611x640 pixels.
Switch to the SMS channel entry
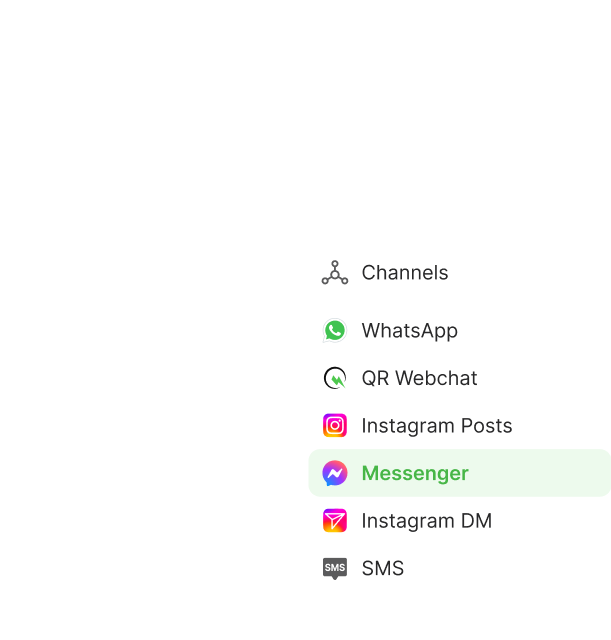pos(460,568)
